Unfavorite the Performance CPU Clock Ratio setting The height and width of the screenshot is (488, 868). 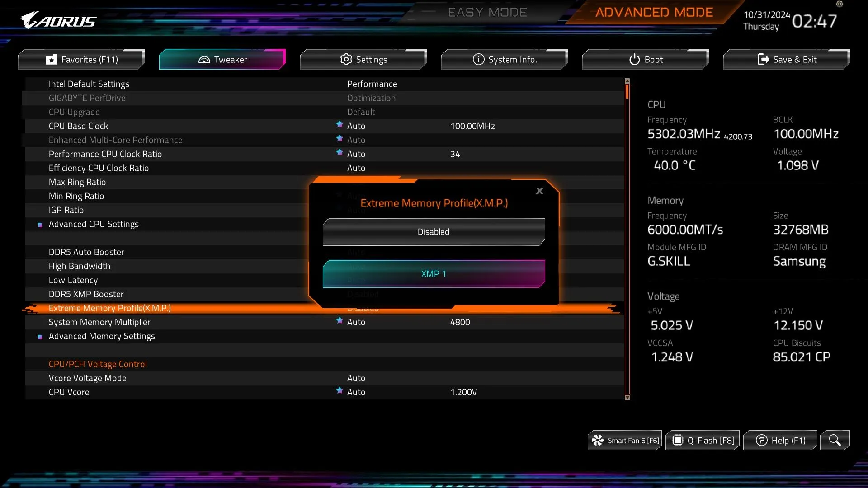point(340,153)
